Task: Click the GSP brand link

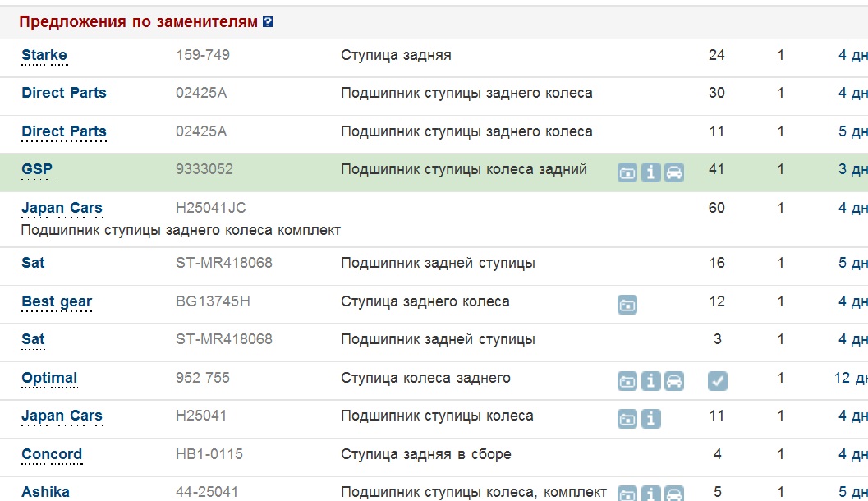Action: (37, 169)
